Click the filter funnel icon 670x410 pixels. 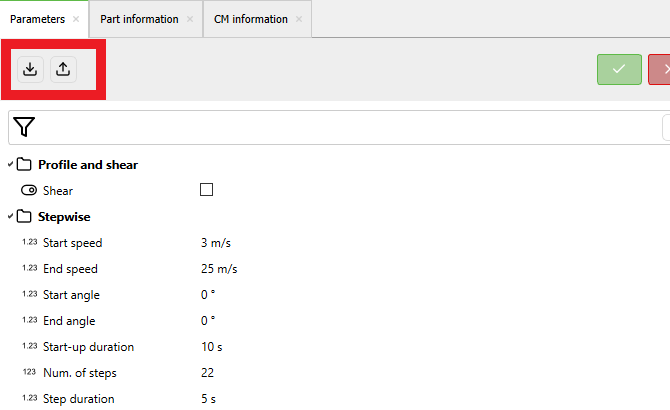click(25, 127)
